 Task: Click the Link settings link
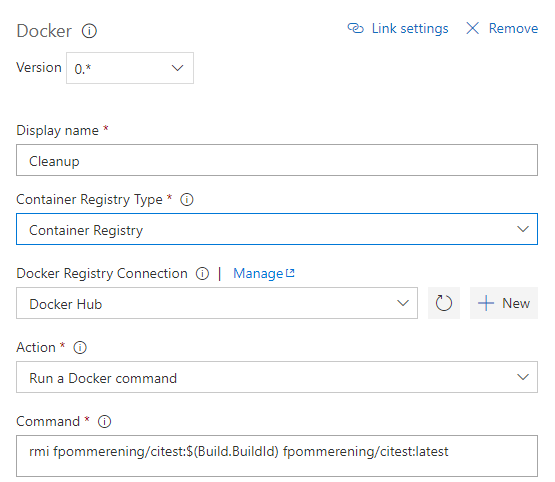[410, 28]
